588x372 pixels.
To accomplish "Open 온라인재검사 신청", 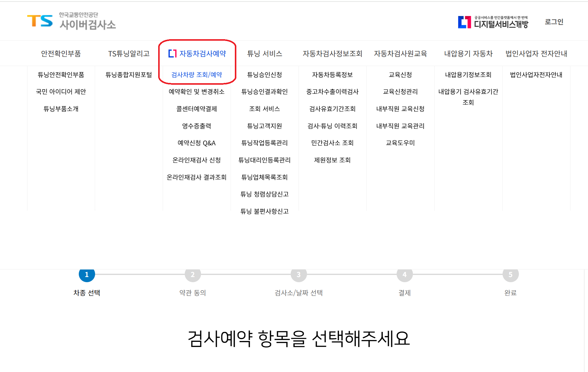I will point(197,160).
